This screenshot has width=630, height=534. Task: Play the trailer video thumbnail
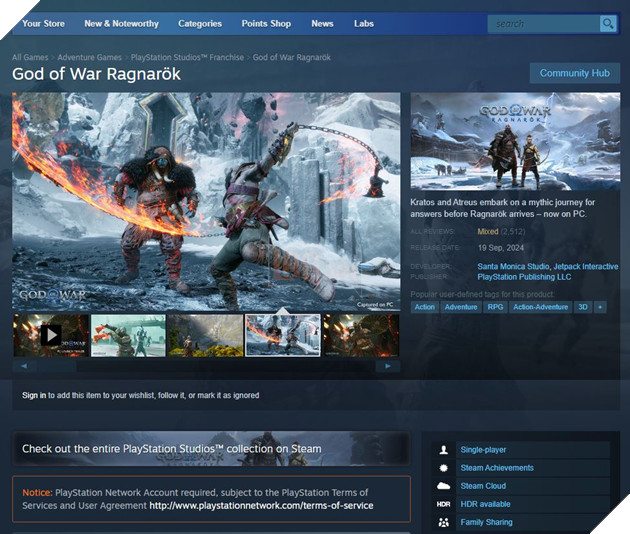point(50,336)
